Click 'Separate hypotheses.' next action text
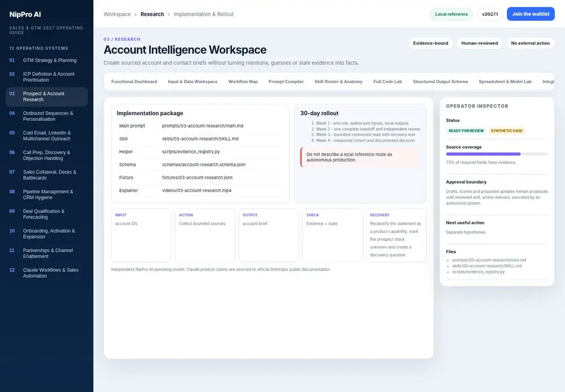Screen dimensions: 565x392 coord(466,232)
